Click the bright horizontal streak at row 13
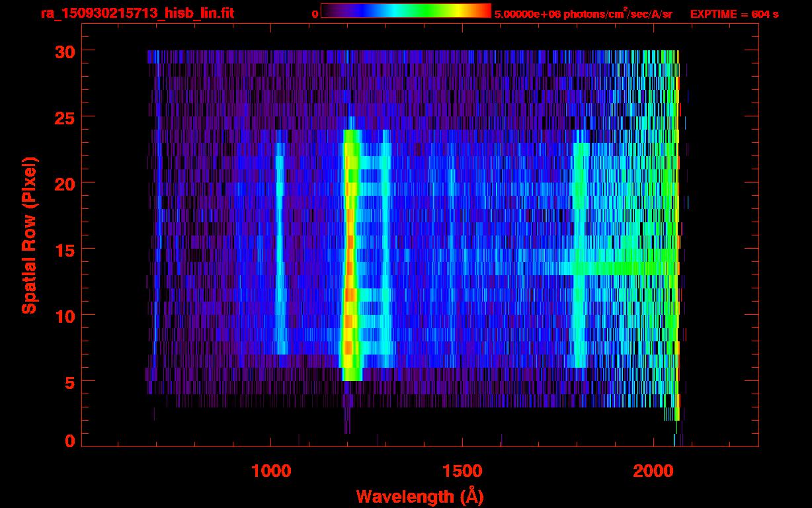 [x=622, y=269]
